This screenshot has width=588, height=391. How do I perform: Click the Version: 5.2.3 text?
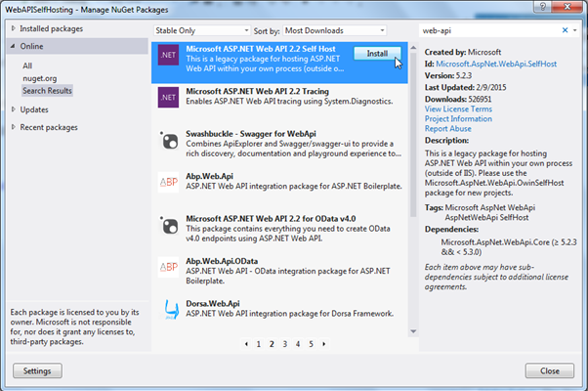coord(448,75)
